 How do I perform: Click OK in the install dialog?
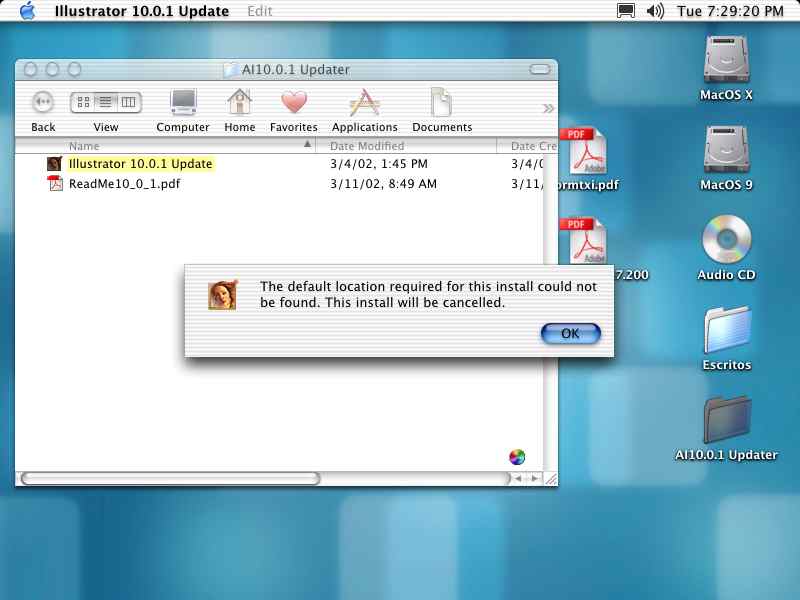pyautogui.click(x=570, y=334)
